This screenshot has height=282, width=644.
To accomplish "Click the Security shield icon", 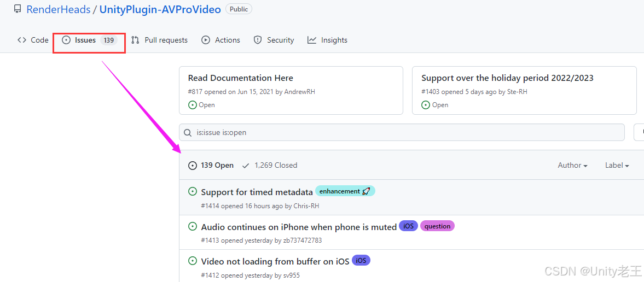I will tap(258, 40).
